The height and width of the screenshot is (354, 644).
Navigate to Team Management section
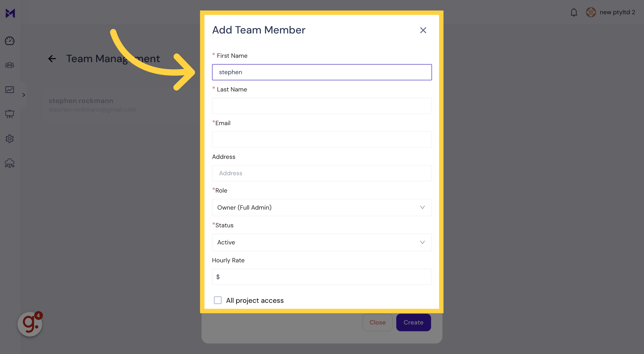coord(113,58)
